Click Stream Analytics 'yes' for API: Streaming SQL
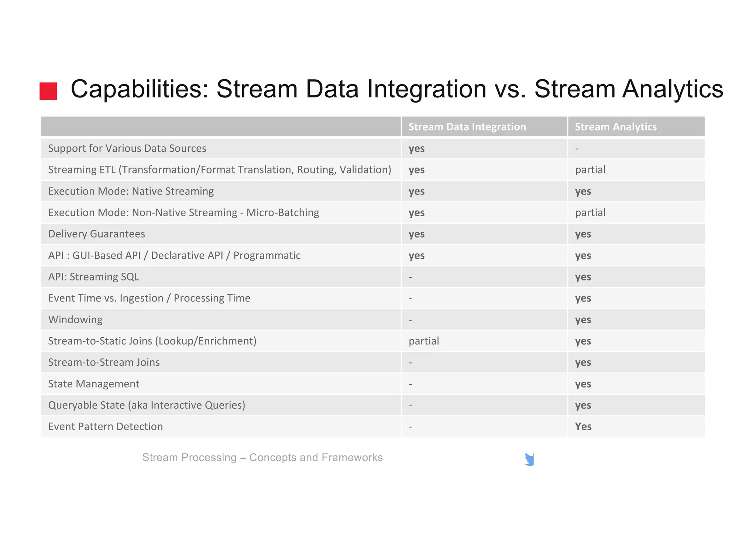Viewport: 756px width, 534px height. [583, 277]
